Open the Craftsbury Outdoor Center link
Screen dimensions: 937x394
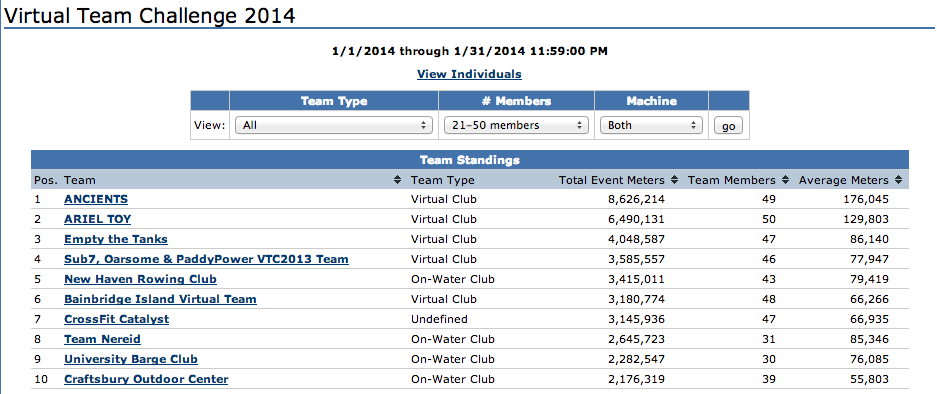tap(146, 379)
